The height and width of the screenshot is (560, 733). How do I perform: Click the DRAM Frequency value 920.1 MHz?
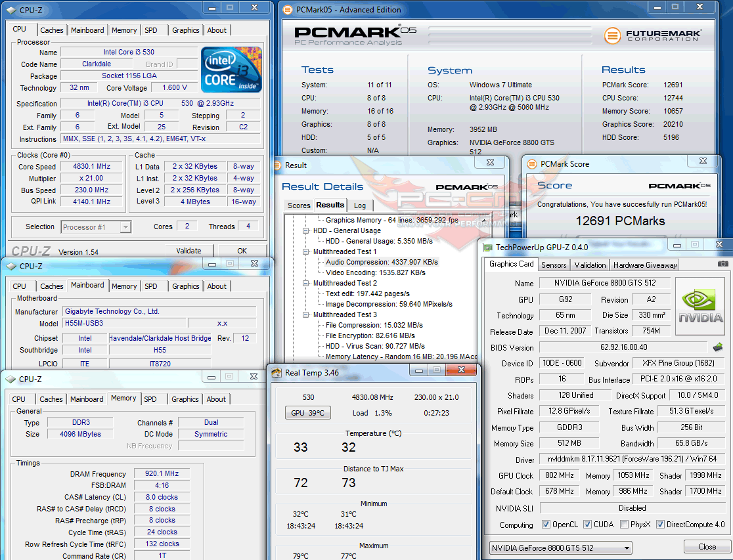click(x=162, y=473)
